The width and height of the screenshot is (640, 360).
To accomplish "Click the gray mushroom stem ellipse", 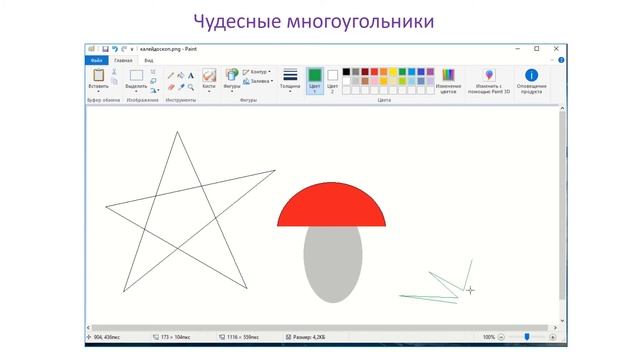I will coord(333,264).
